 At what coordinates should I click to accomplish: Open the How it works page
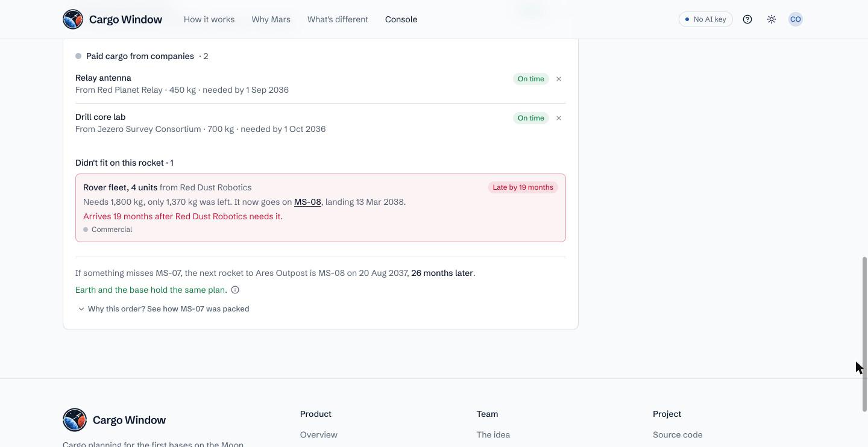tap(209, 19)
